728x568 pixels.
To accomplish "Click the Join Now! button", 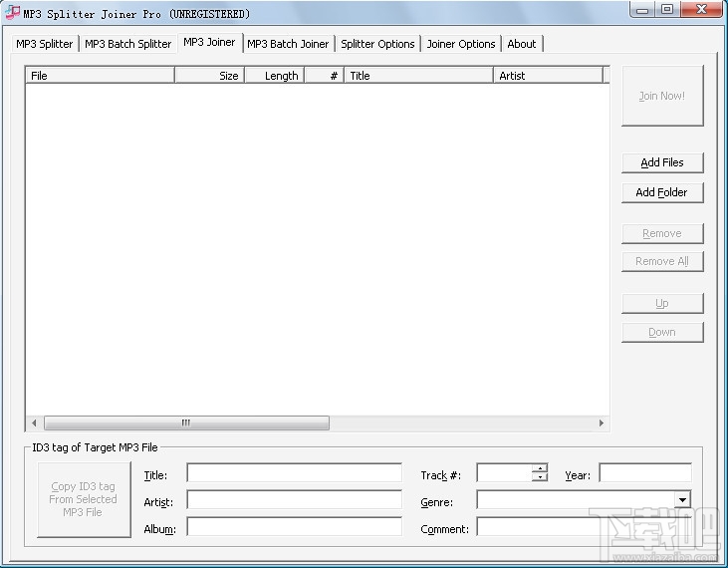I will coord(662,96).
